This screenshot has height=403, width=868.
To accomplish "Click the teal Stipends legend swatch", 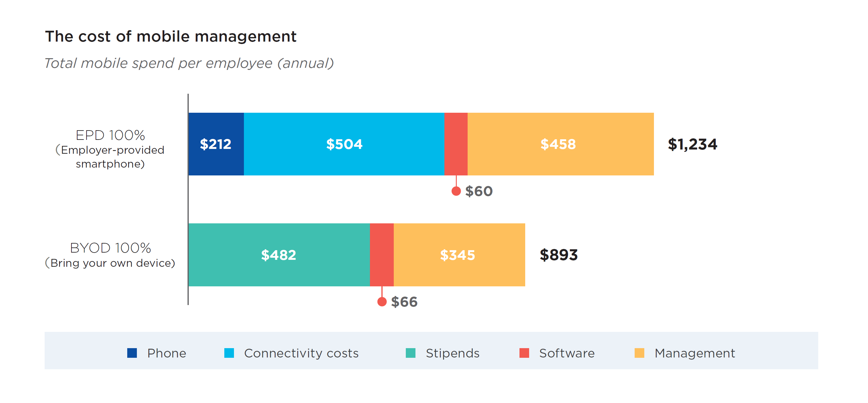I will pos(410,353).
